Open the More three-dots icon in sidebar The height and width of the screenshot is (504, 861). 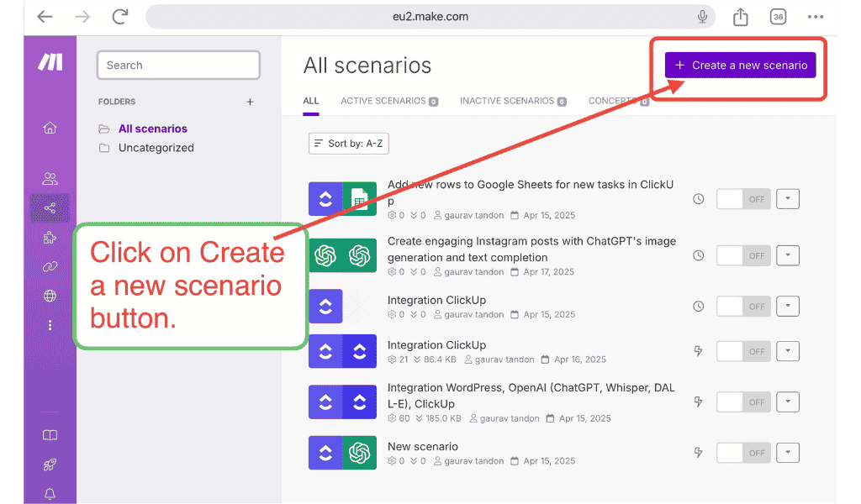point(50,325)
